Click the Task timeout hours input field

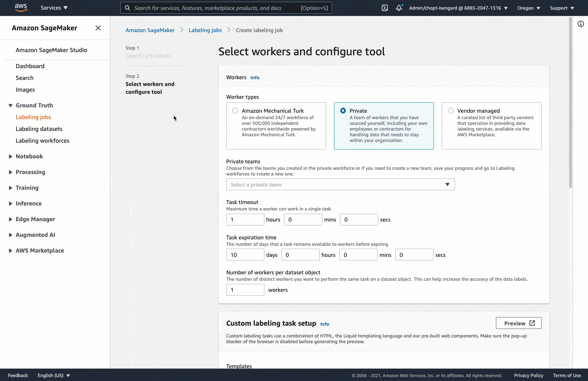pyautogui.click(x=245, y=220)
